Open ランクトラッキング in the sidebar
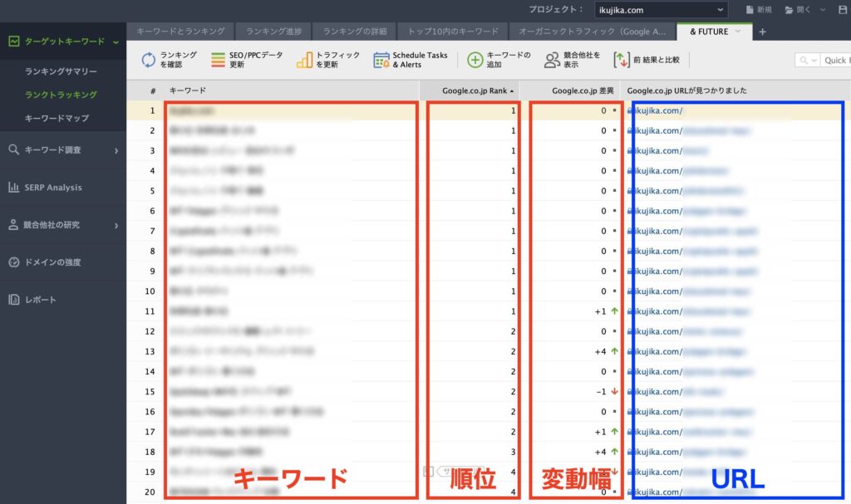The image size is (851, 504). (61, 95)
